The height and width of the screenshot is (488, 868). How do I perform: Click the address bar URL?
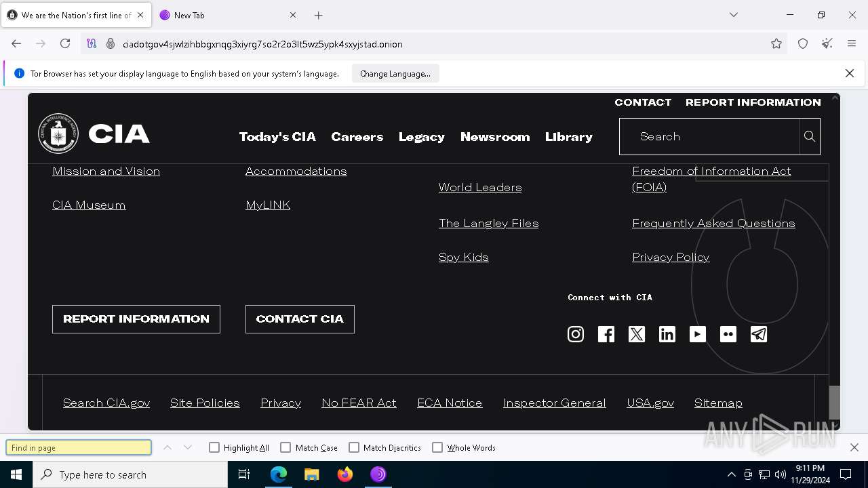262,44
